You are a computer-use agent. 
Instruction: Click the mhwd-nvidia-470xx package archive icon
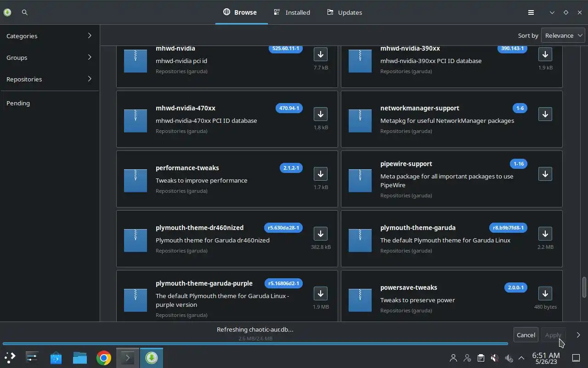(x=136, y=121)
